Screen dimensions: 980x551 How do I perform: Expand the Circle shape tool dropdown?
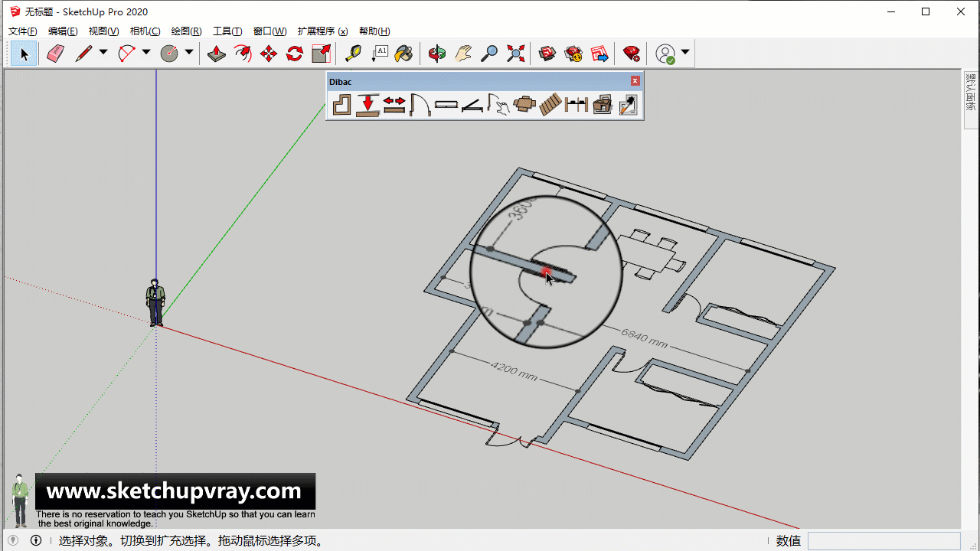point(189,53)
